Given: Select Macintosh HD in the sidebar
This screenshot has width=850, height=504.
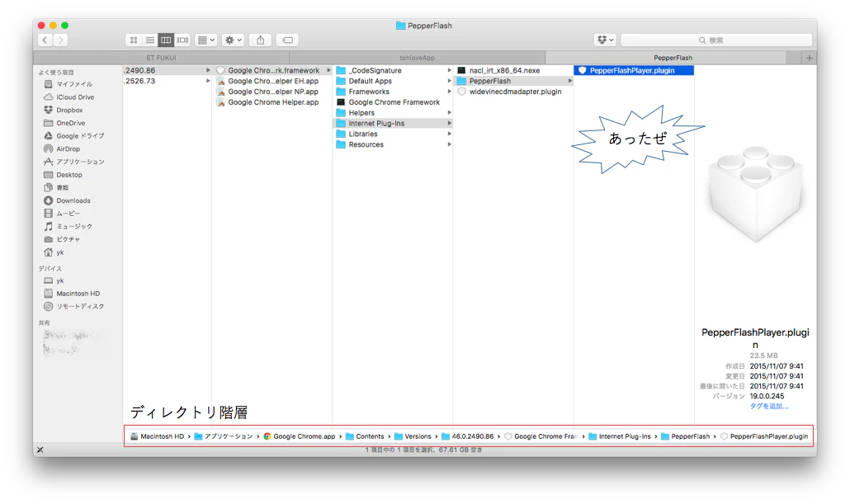Looking at the screenshot, I should 72,294.
